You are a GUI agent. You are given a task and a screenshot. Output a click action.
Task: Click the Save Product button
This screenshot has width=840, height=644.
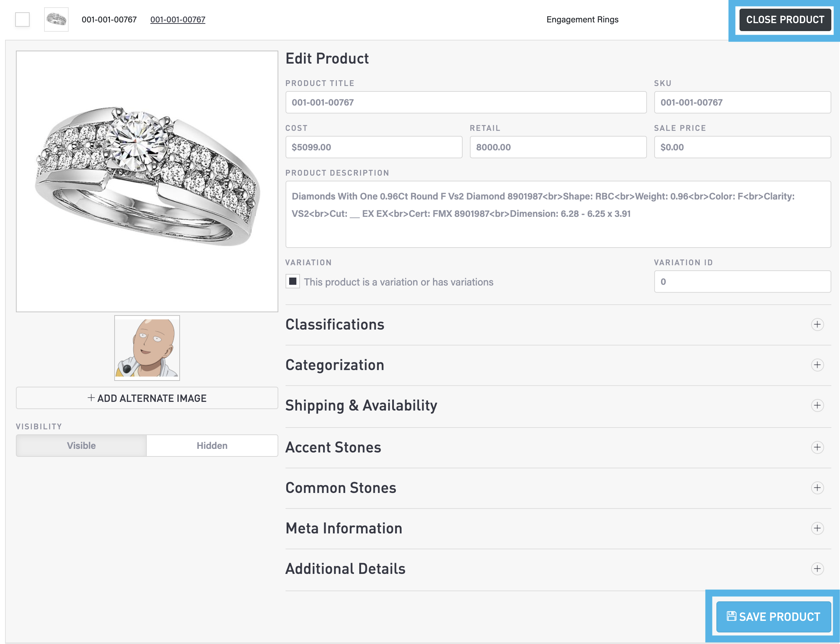(x=773, y=617)
